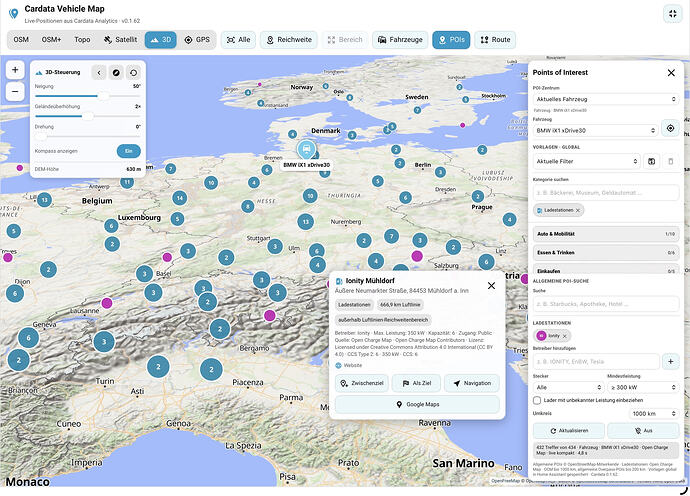The image size is (690, 496).
Task: Expand the Essen & Trinken category
Action: coord(606,253)
